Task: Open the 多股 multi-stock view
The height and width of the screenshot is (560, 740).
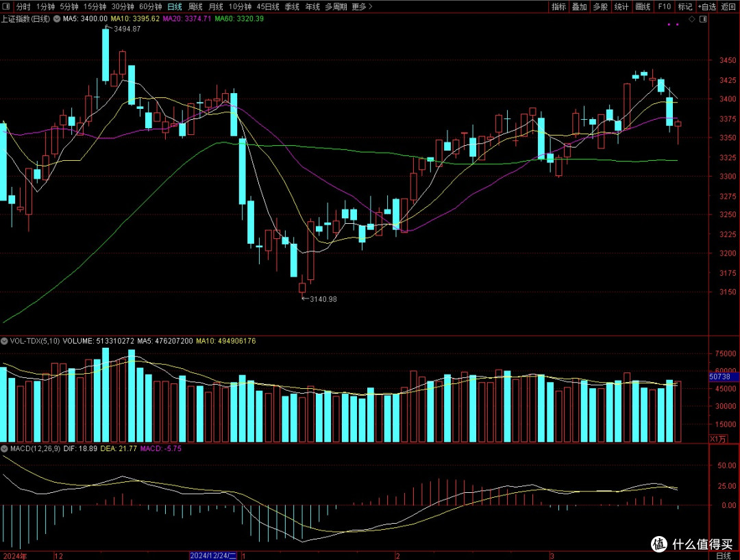Action: click(600, 7)
